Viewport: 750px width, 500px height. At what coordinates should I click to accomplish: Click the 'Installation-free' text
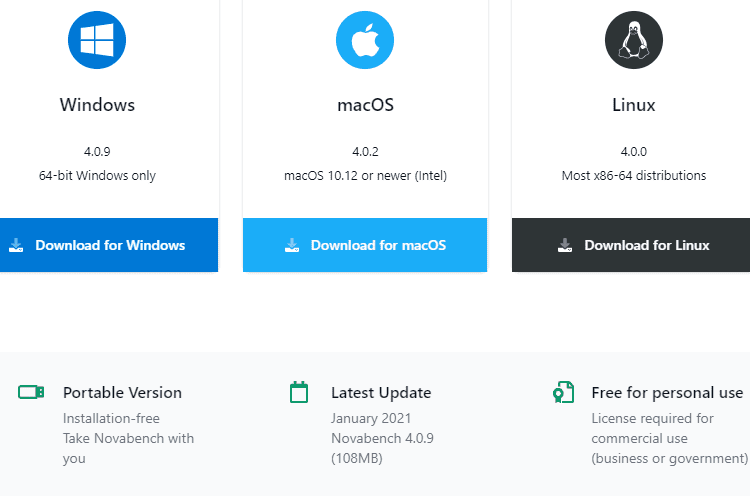click(111, 419)
